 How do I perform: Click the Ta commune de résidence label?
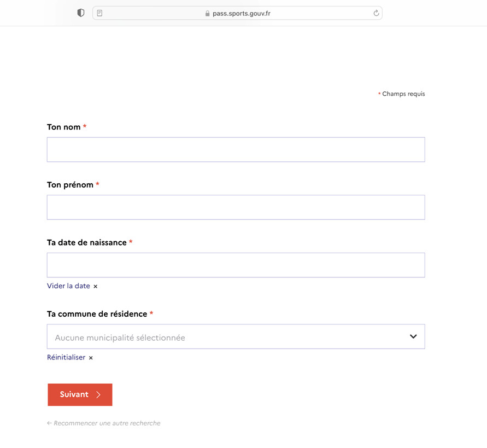[97, 314]
